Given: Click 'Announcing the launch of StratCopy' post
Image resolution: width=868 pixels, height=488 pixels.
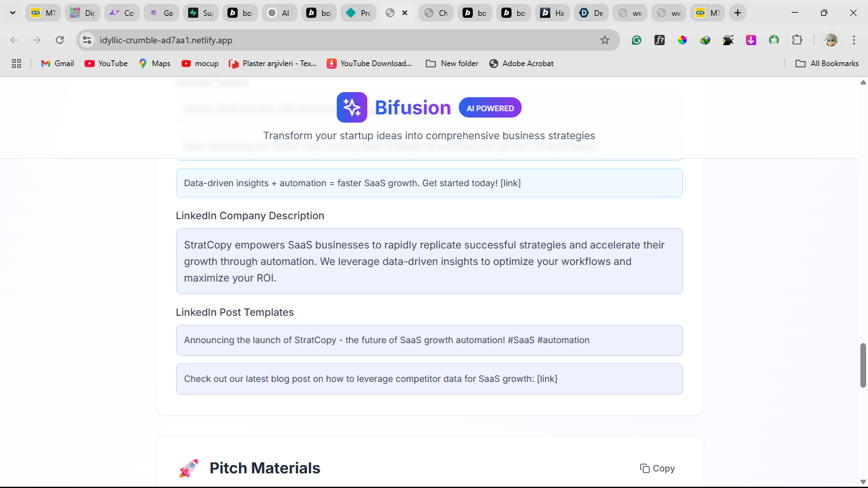Looking at the screenshot, I should coord(430,340).
